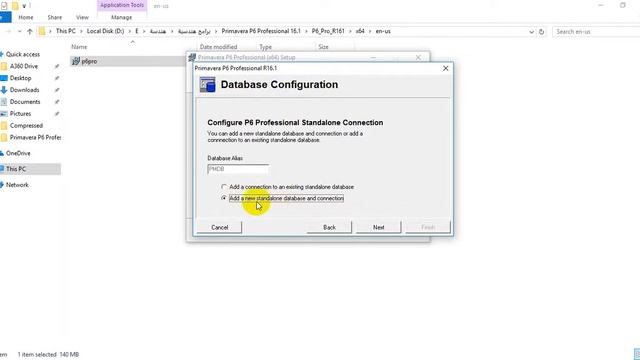The image size is (640, 360).
Task: Open Documents in the sidebar
Action: pos(25,102)
